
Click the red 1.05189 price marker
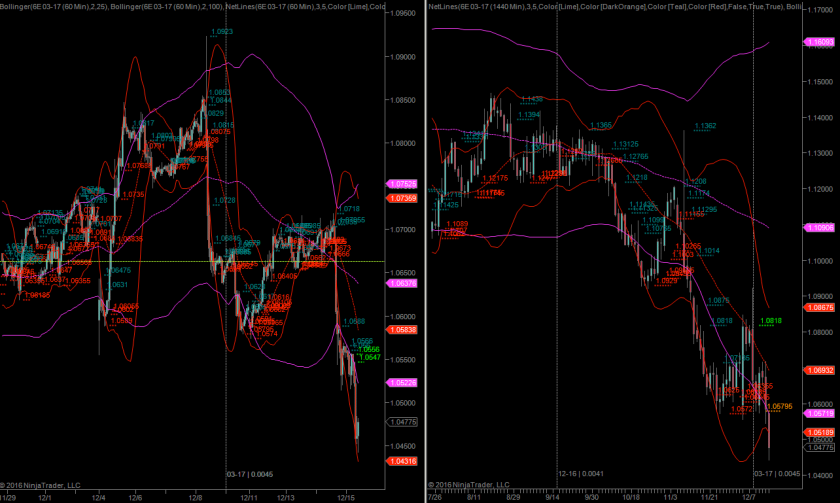819,432
